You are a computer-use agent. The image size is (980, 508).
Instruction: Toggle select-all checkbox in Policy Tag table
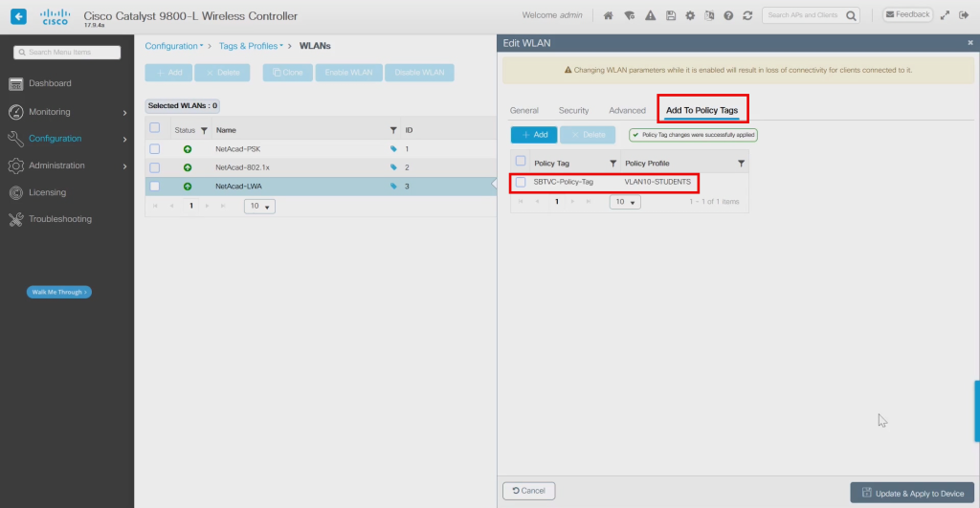[520, 162]
